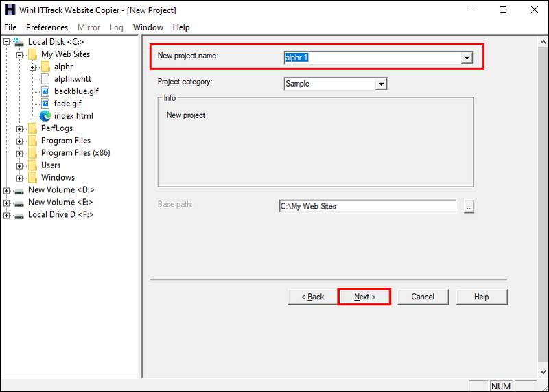Click the Next button
This screenshot has width=549, height=392.
364,297
